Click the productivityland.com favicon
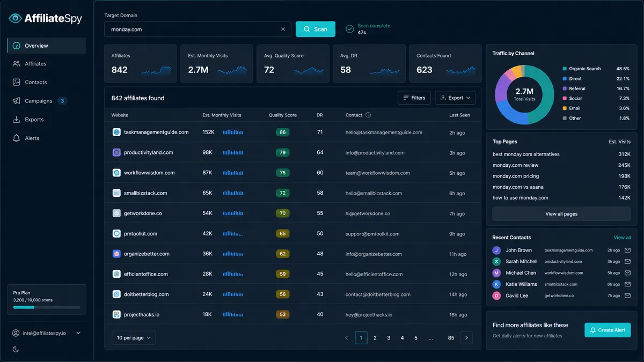 (116, 153)
